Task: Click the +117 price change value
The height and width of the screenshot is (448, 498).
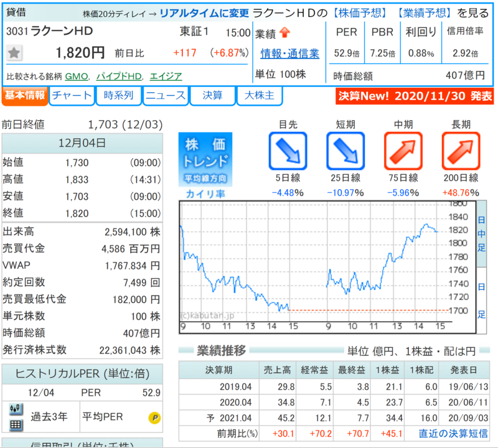Action: point(184,53)
